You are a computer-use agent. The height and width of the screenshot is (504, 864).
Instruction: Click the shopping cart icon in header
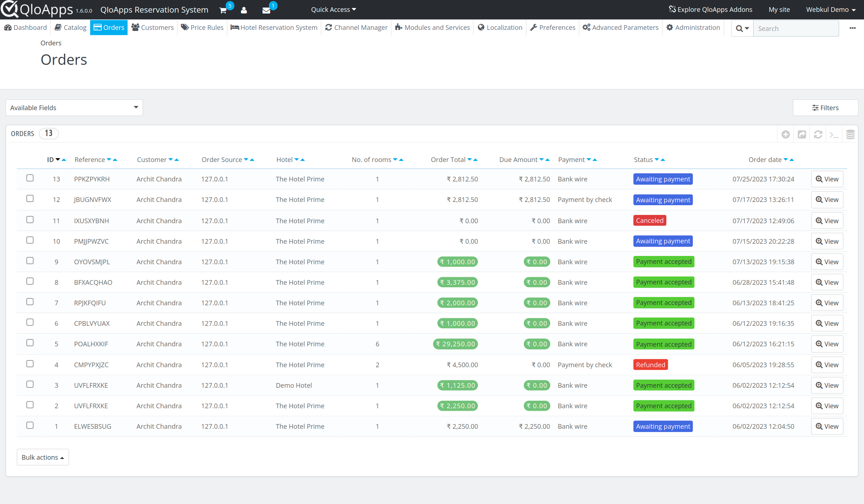coord(223,10)
